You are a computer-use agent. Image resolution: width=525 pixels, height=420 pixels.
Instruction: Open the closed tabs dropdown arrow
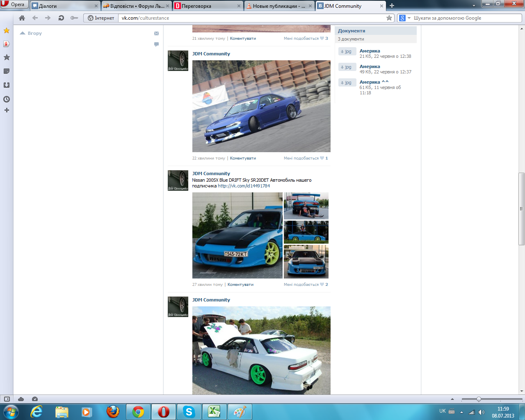(x=474, y=6)
